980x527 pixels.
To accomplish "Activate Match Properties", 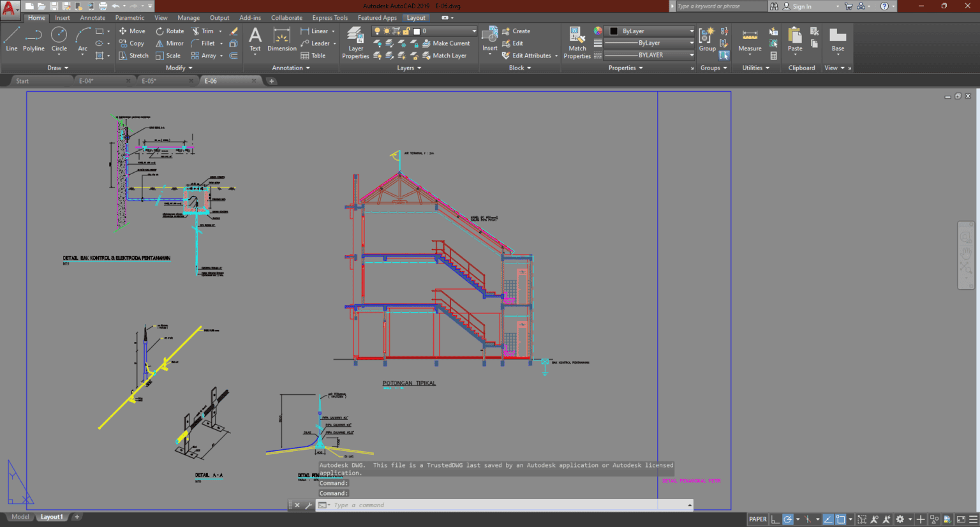I will [576, 42].
